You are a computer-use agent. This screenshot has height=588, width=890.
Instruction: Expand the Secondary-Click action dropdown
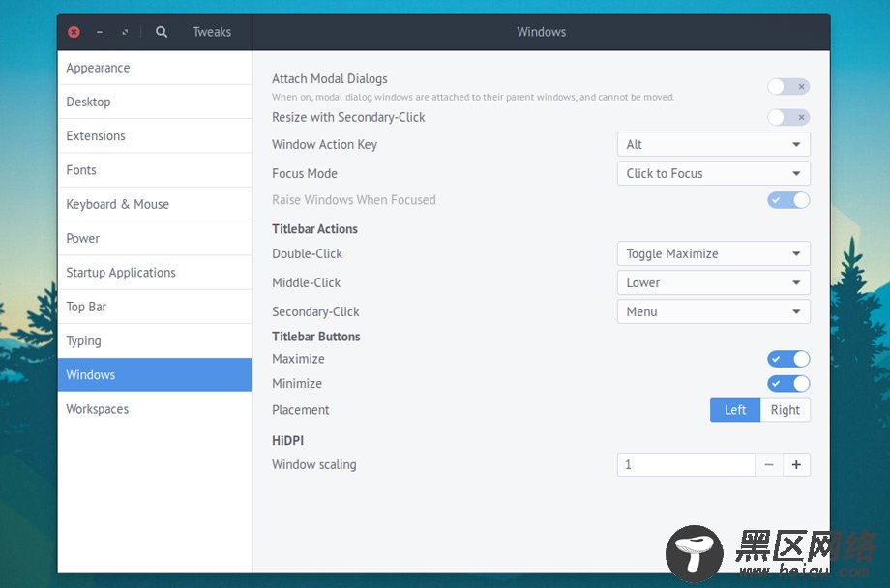(714, 311)
